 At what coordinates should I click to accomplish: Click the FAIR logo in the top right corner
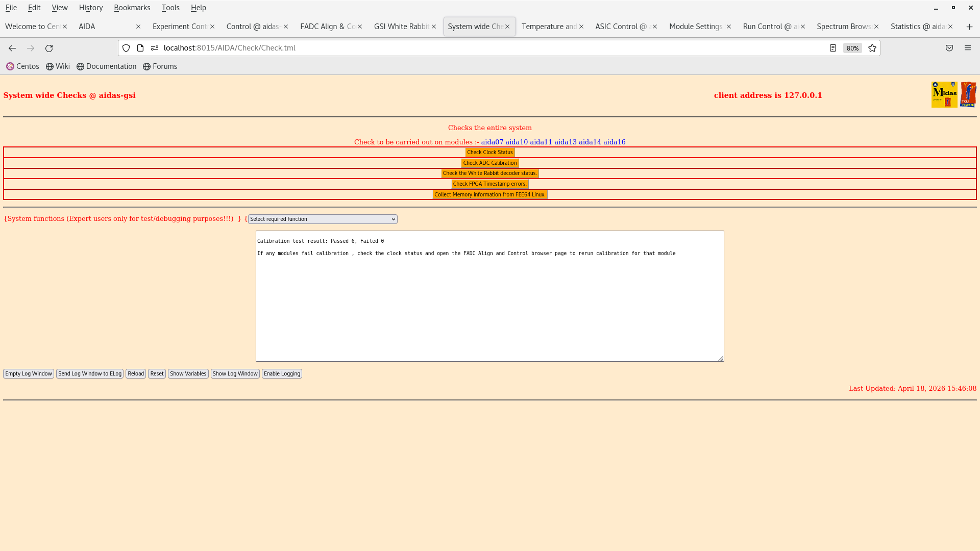968,94
